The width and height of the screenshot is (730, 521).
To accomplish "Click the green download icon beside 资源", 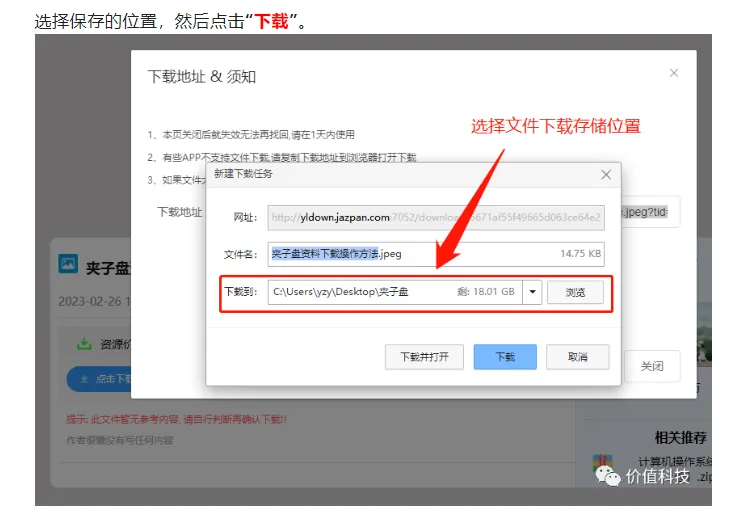I will (x=84, y=344).
